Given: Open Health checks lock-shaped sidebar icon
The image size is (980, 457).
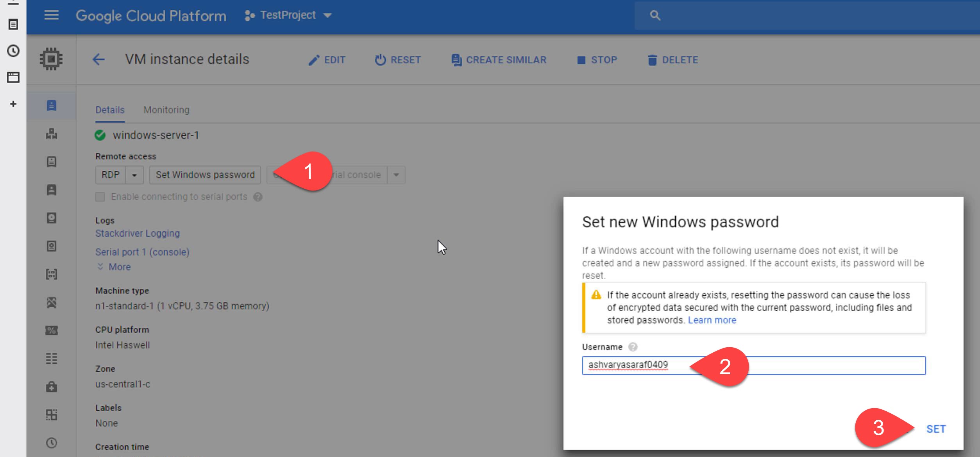Looking at the screenshot, I should coord(52,387).
